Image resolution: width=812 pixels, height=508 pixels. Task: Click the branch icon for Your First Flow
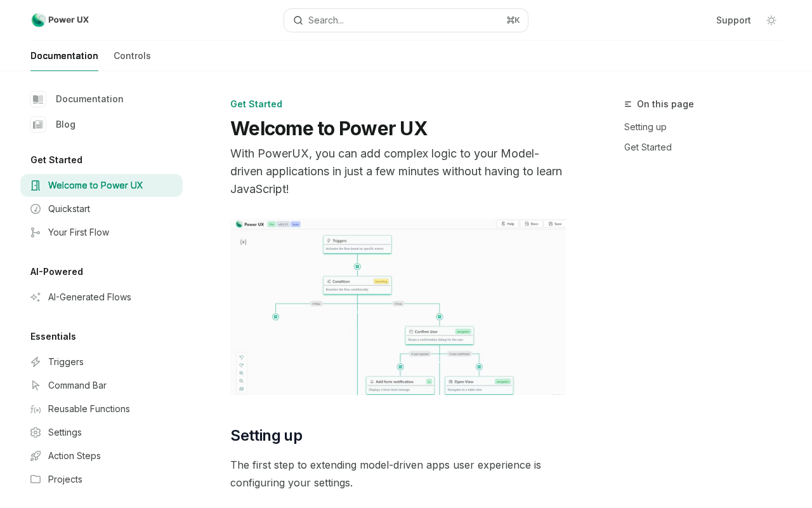[36, 232]
